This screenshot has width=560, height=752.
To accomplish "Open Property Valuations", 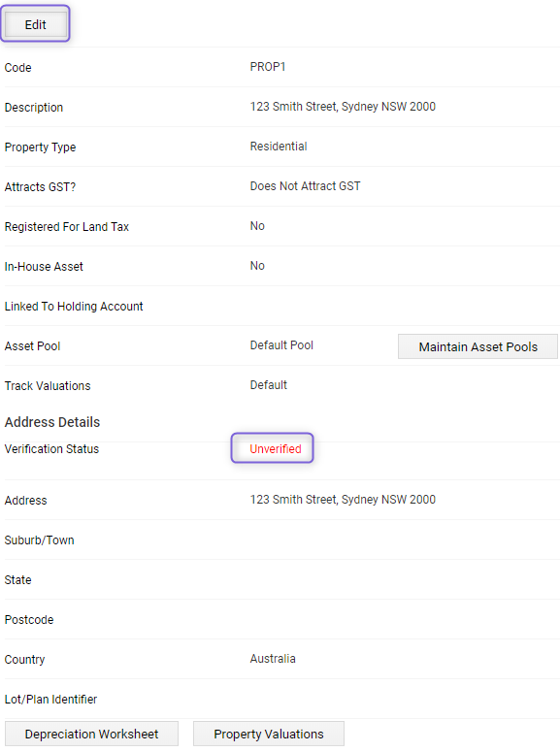I will (x=269, y=734).
